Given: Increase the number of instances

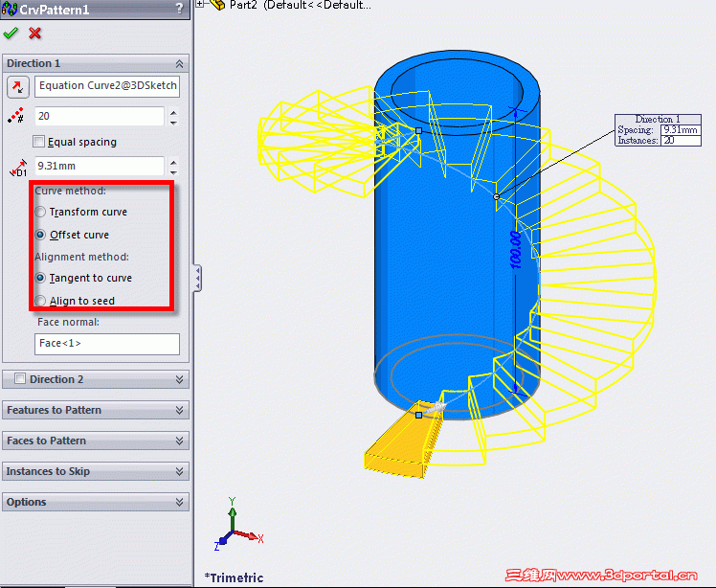Looking at the screenshot, I should [x=173, y=112].
